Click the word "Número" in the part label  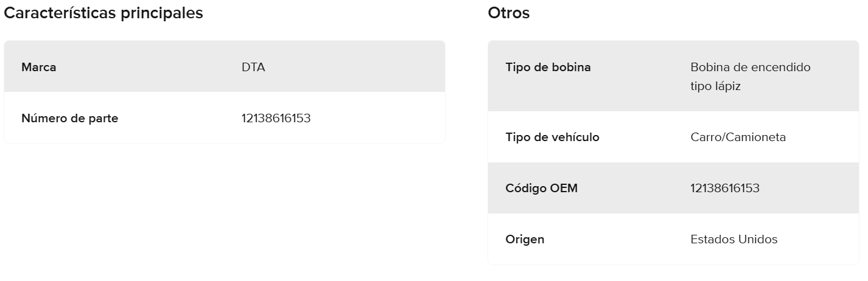coord(44,119)
